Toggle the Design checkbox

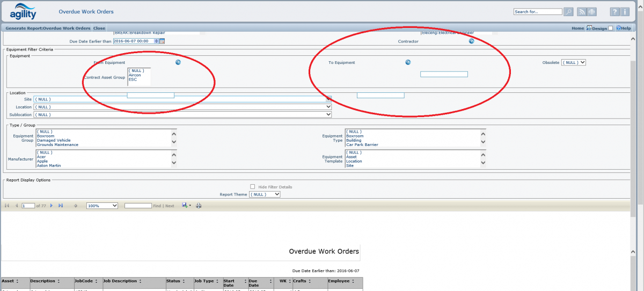click(x=611, y=28)
